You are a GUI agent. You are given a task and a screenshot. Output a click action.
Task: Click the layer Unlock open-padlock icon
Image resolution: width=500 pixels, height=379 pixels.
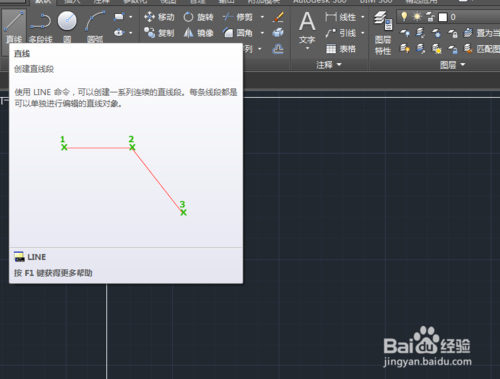coord(452,49)
